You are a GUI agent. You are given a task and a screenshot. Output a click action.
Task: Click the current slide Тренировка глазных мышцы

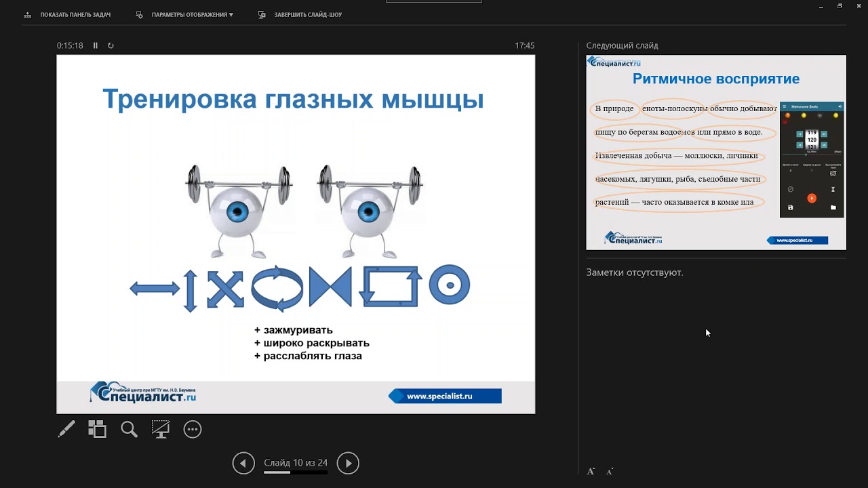point(296,234)
